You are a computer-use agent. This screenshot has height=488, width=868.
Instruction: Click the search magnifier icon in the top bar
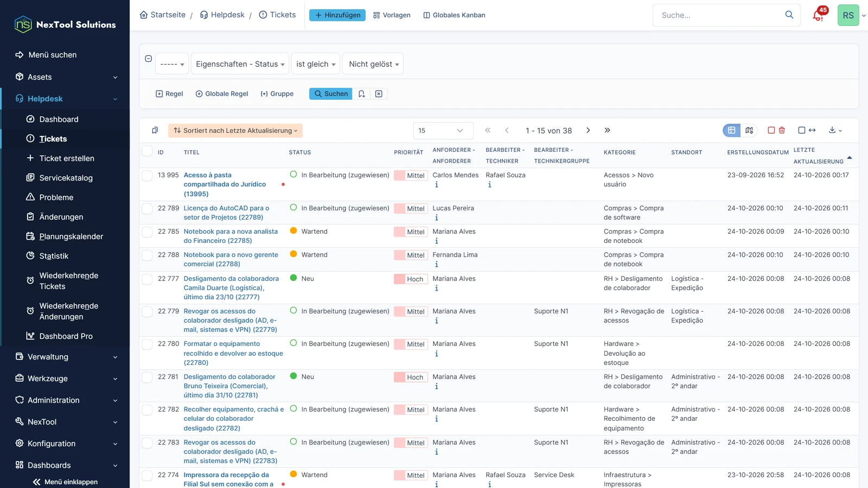coord(789,15)
